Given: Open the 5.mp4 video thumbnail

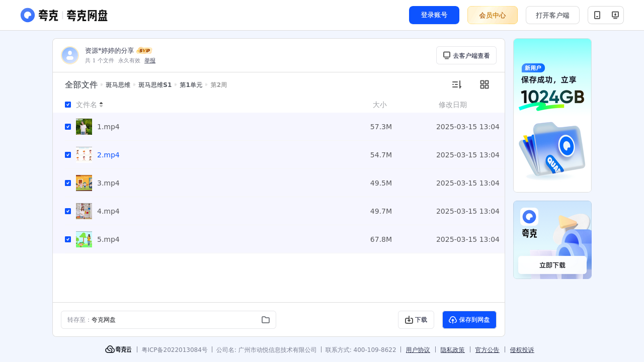Looking at the screenshot, I should [x=84, y=239].
